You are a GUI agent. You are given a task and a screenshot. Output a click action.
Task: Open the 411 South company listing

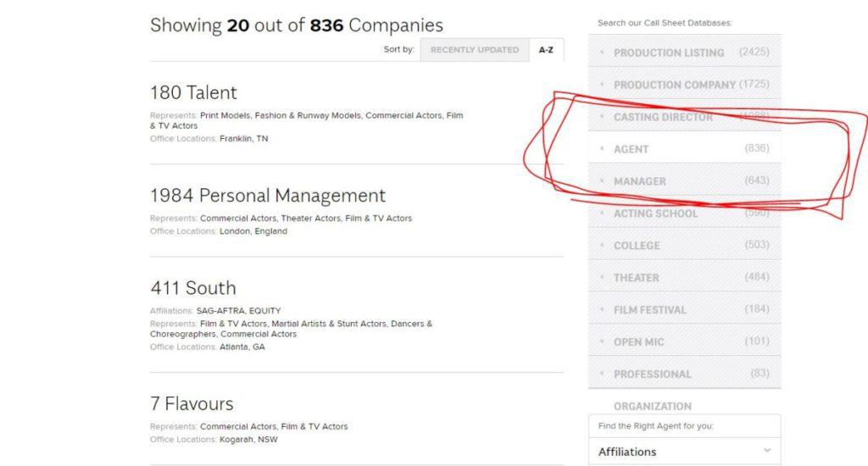[192, 288]
